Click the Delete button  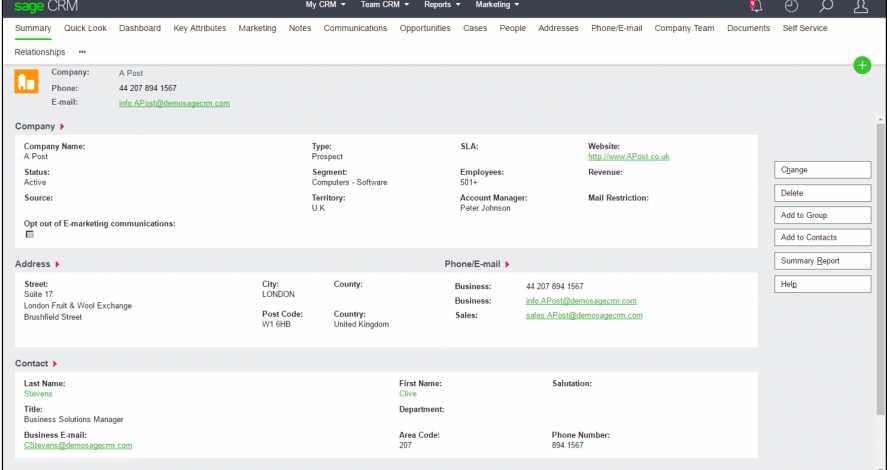point(822,193)
